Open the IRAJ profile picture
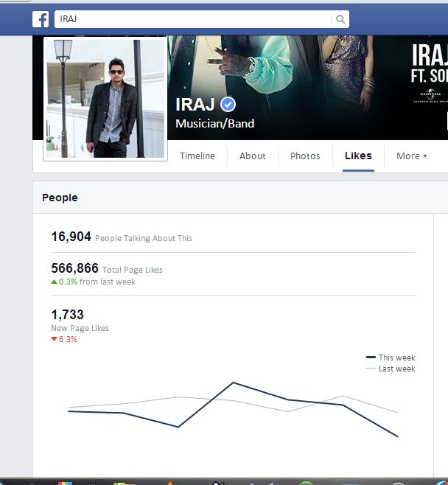448x485 pixels. [105, 99]
